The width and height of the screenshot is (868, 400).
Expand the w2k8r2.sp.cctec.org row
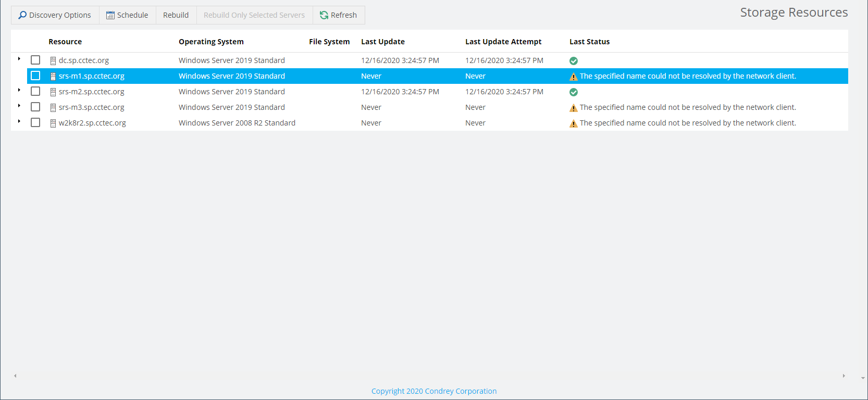pos(19,121)
